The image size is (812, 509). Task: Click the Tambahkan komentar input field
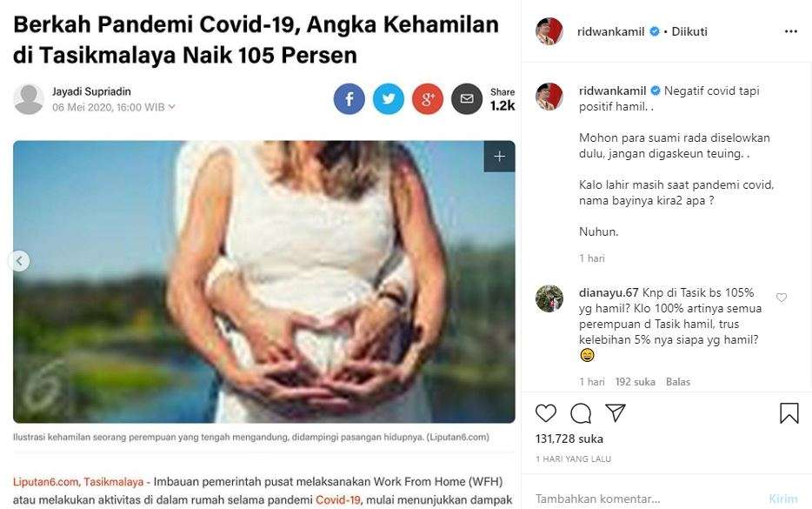tap(643, 499)
